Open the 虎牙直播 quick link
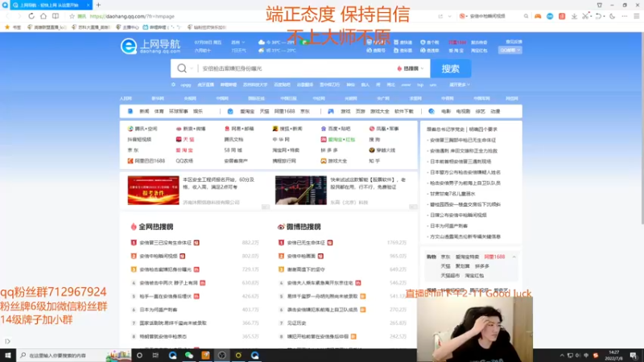 click(206, 84)
